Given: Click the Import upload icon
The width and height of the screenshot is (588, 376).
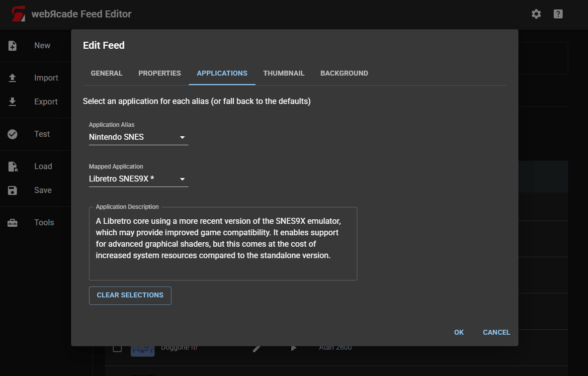Looking at the screenshot, I should pyautogui.click(x=13, y=78).
